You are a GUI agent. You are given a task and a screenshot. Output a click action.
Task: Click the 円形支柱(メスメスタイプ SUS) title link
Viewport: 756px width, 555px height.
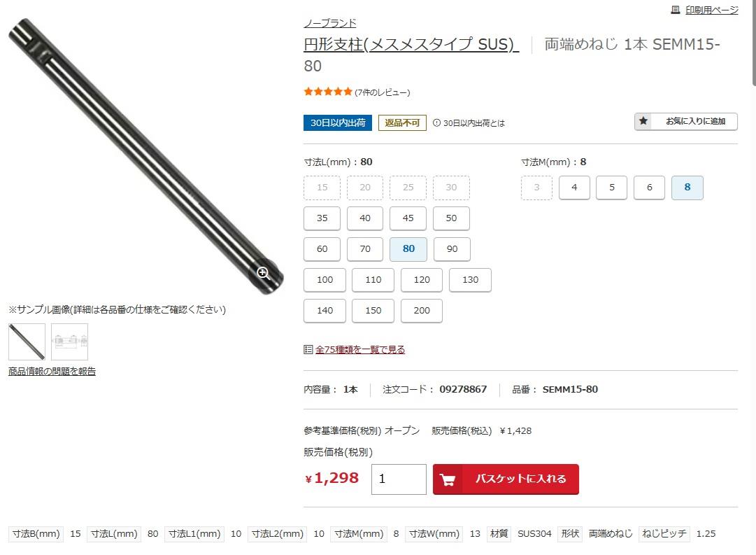[411, 44]
